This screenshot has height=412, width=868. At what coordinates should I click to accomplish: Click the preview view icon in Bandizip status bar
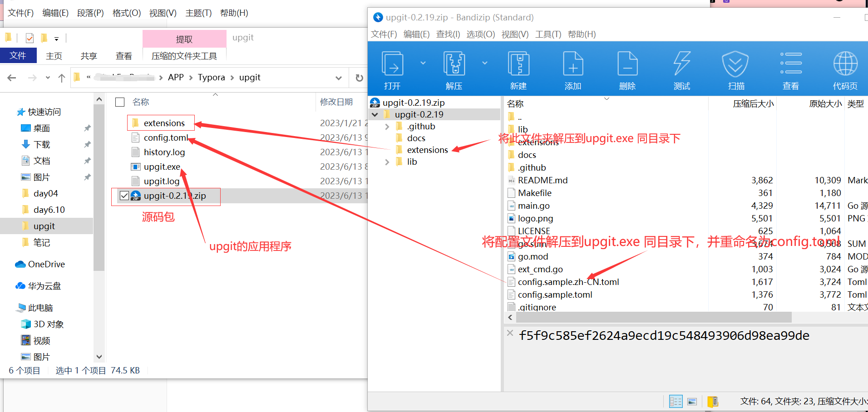pyautogui.click(x=692, y=402)
